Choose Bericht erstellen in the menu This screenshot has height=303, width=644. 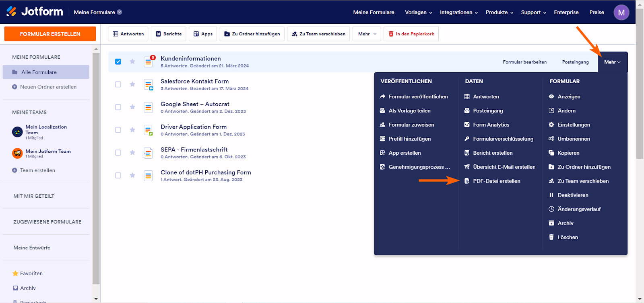(489, 153)
